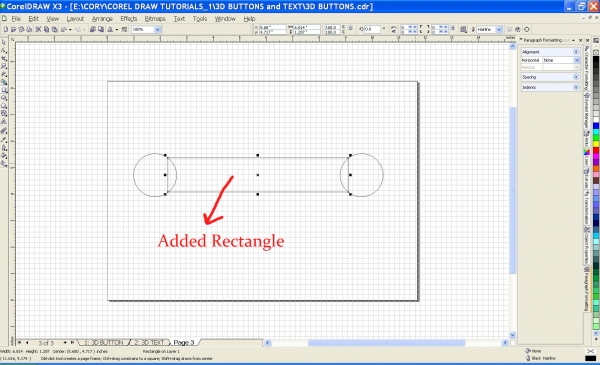Image resolution: width=600 pixels, height=365 pixels.
Task: Expand the Spacing section
Action: point(576,77)
